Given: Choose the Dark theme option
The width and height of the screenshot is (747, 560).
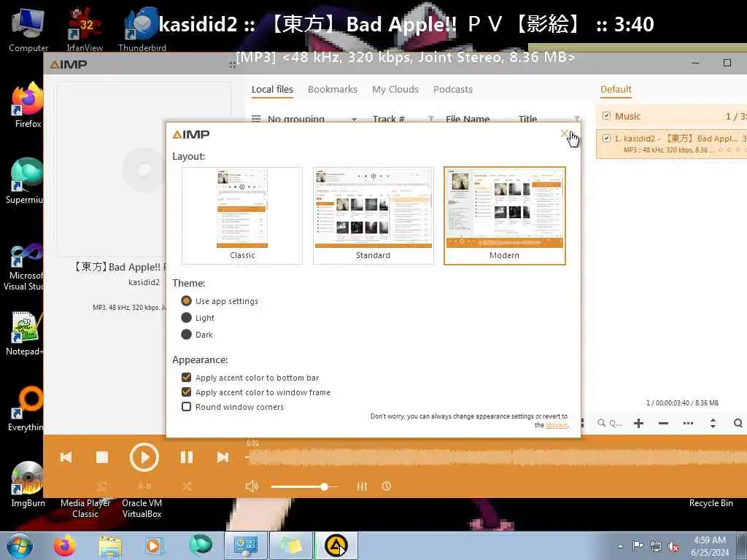Looking at the screenshot, I should click(x=197, y=334).
